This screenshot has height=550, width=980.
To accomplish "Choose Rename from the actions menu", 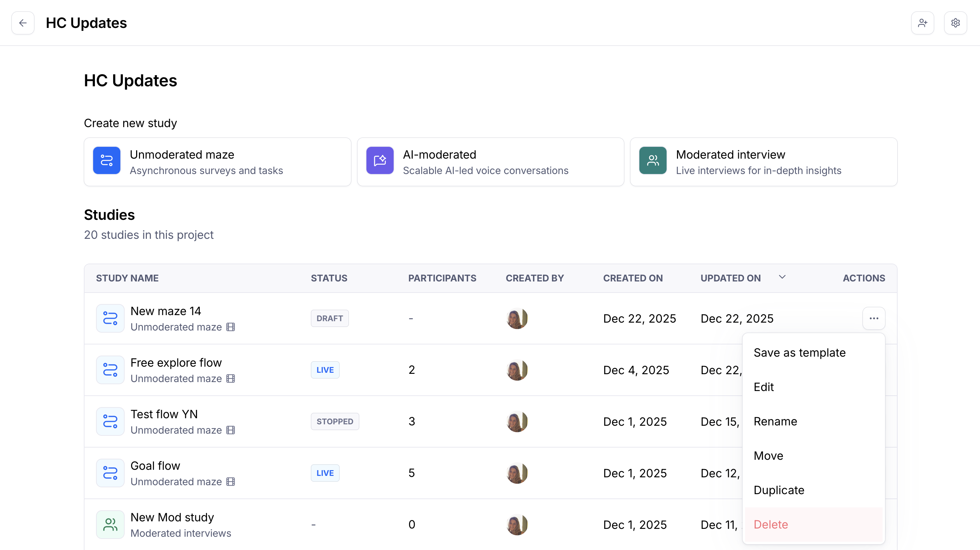I will [775, 421].
